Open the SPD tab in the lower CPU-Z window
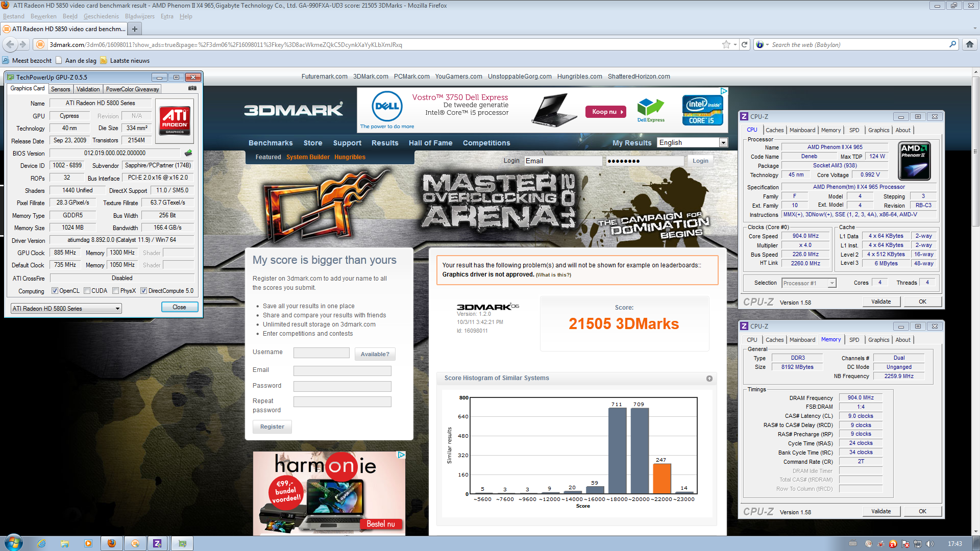The image size is (980, 551). [x=854, y=340]
